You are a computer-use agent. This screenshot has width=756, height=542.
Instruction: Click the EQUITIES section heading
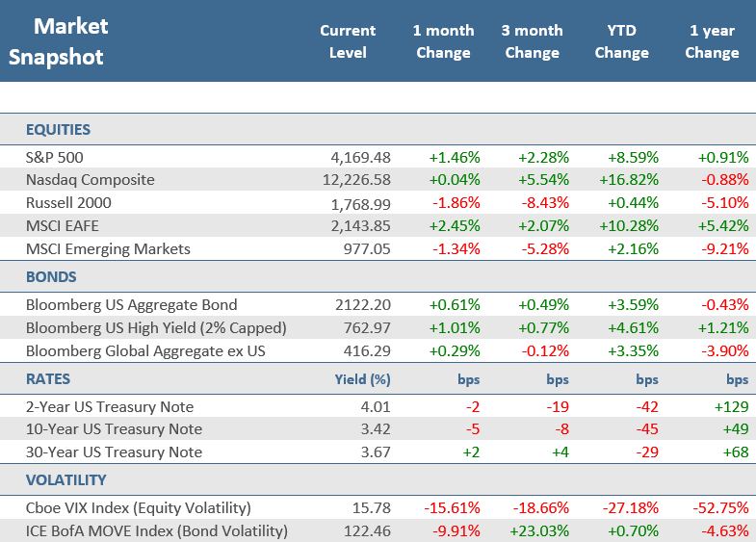pyautogui.click(x=58, y=130)
